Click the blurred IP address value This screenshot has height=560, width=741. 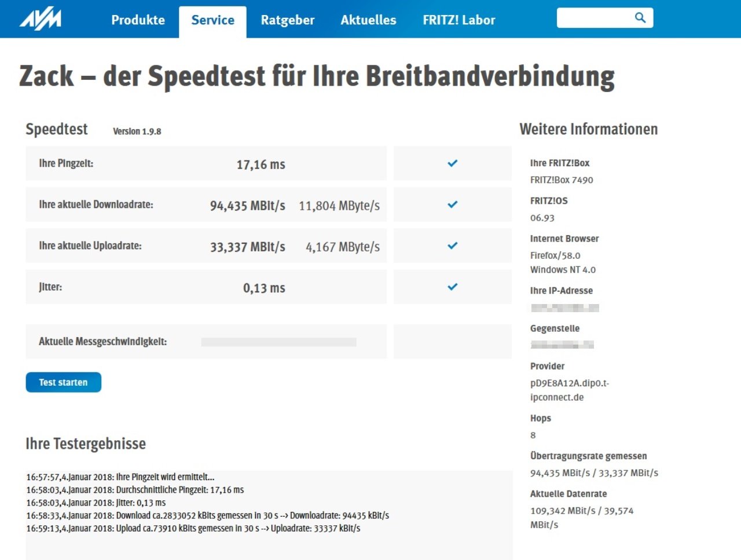(565, 308)
